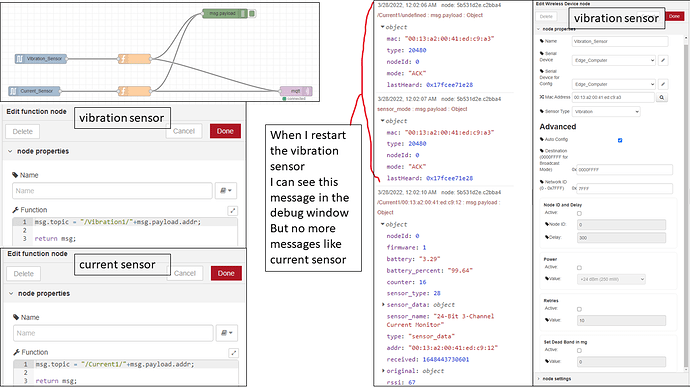Click the Delay 300 input field

click(x=621, y=238)
